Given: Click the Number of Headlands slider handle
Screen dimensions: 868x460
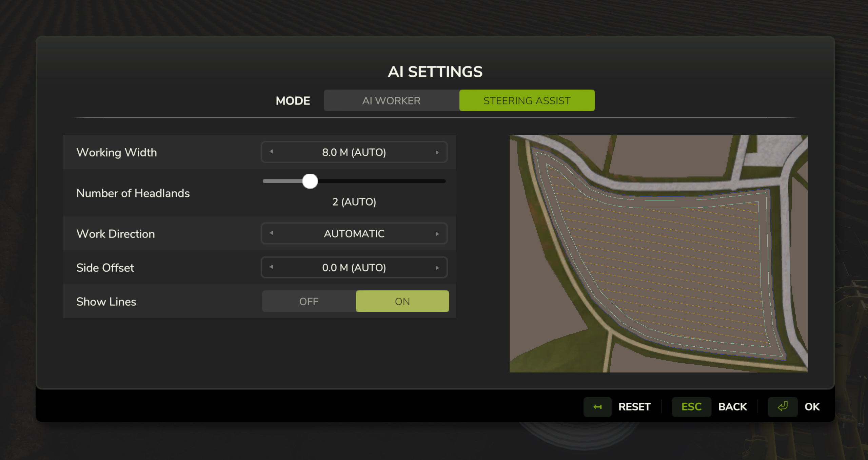Looking at the screenshot, I should point(310,181).
